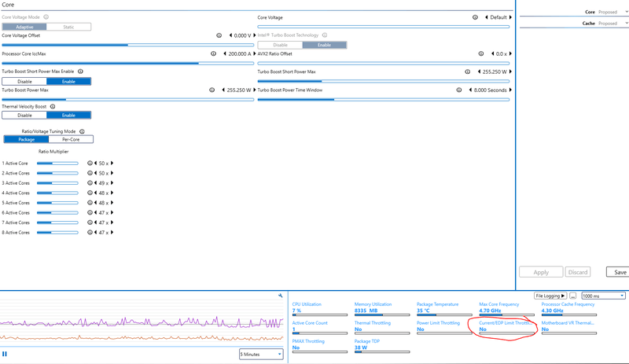Click info icon for Intel Turbo Boost Technology
629x364 pixels.
point(325,35)
